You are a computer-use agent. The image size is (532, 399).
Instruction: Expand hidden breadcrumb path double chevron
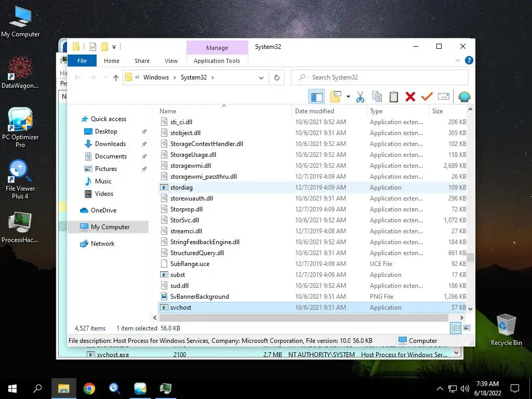[137, 77]
